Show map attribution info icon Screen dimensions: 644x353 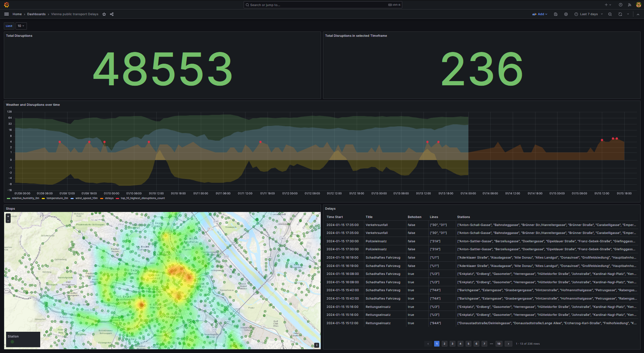(x=316, y=345)
